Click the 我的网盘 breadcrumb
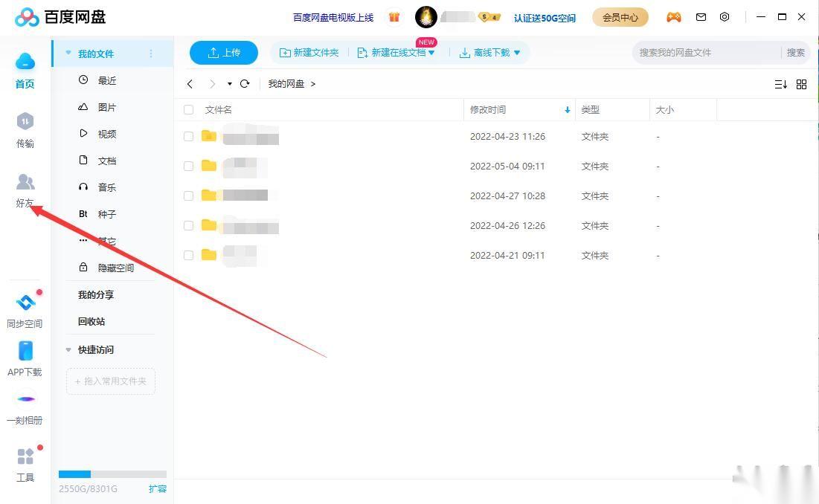This screenshot has width=819, height=504. (286, 83)
